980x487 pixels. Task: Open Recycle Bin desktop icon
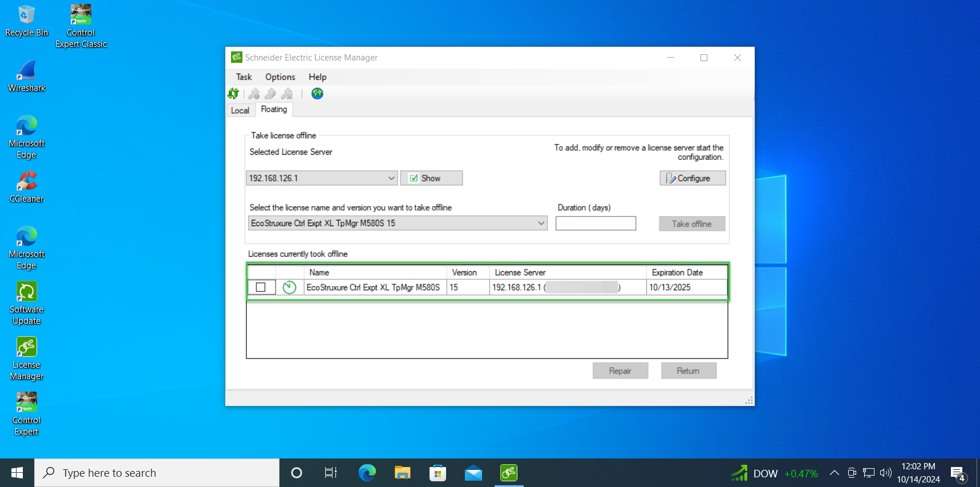tap(27, 21)
